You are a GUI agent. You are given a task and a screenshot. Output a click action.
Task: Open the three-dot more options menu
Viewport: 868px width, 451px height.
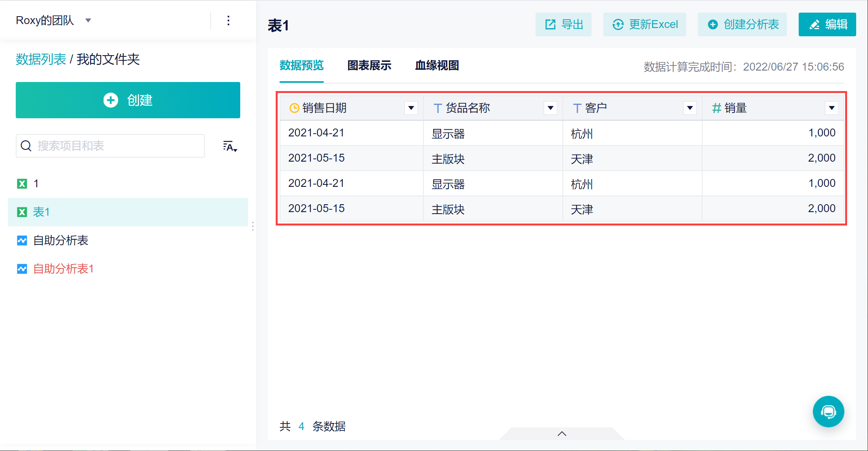click(228, 20)
